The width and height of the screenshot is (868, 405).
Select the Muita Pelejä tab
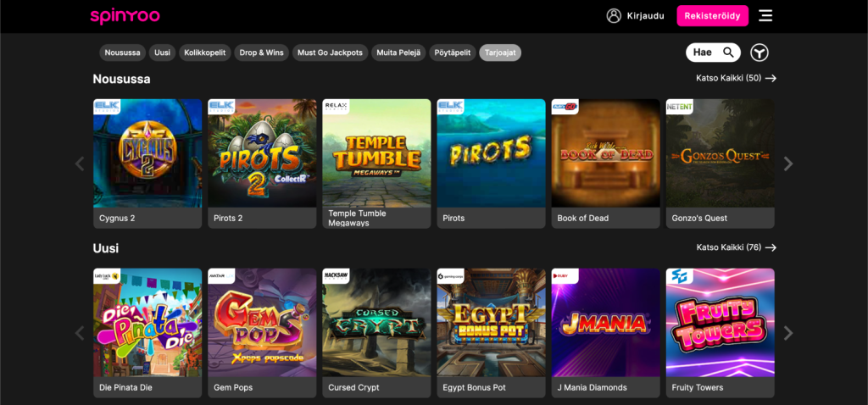point(398,53)
